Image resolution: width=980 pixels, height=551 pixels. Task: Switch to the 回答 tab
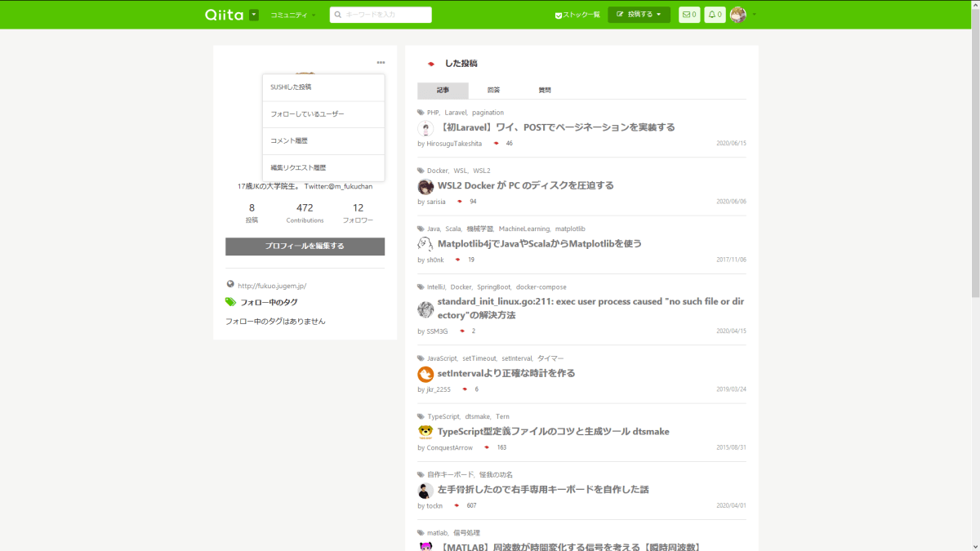point(493,91)
